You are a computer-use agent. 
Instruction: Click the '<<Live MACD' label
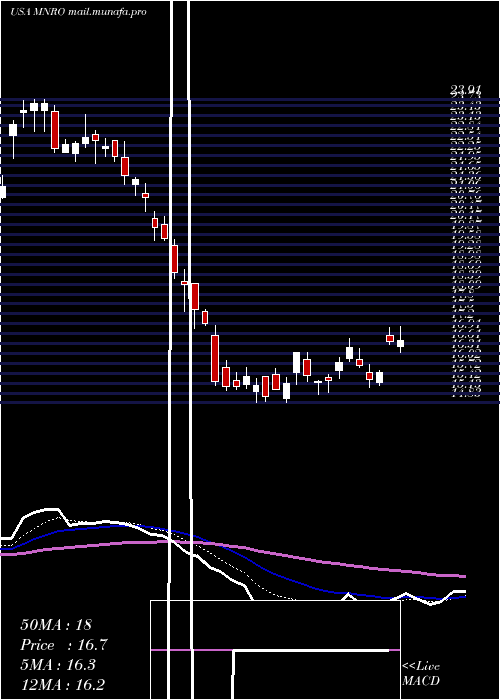pyautogui.click(x=421, y=674)
